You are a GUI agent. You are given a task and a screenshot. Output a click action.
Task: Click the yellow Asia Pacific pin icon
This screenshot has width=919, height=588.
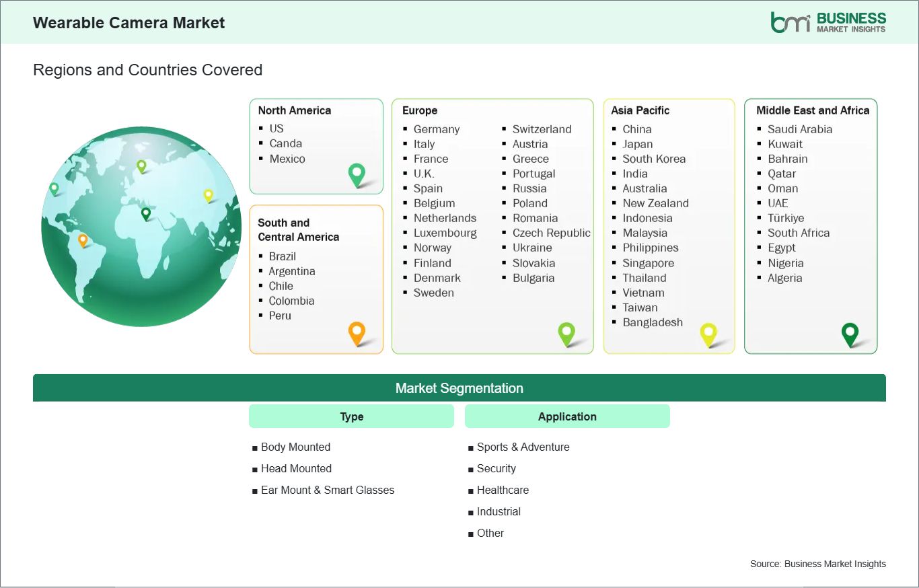coord(708,333)
